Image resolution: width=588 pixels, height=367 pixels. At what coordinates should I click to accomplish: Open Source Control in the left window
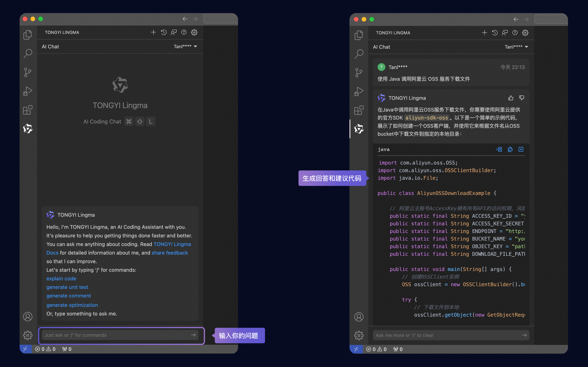[28, 72]
